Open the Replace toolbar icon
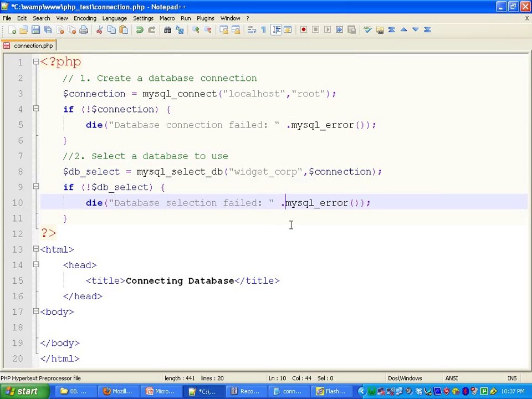Screen dimensions: 532x399 [180, 30]
